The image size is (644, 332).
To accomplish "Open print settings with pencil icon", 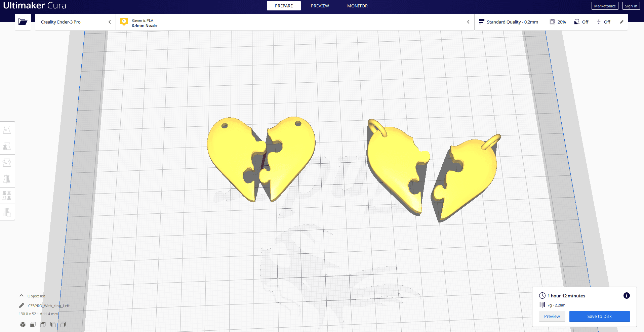I will pyautogui.click(x=622, y=22).
